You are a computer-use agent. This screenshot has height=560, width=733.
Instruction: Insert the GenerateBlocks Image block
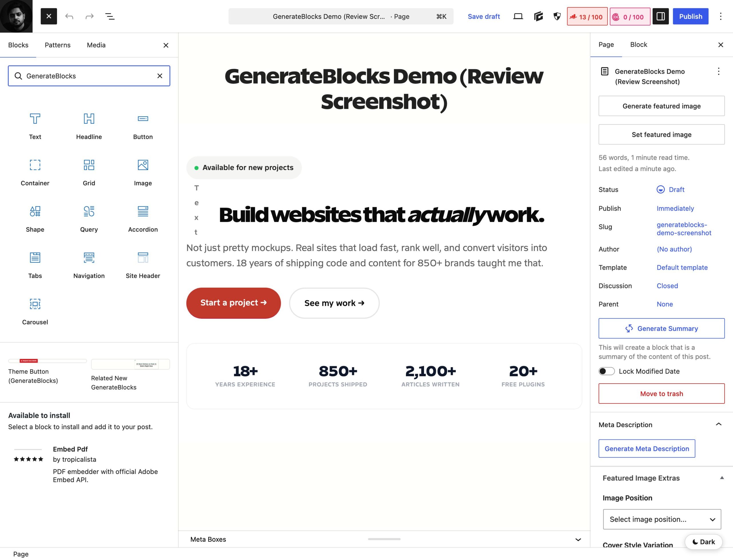tap(143, 173)
